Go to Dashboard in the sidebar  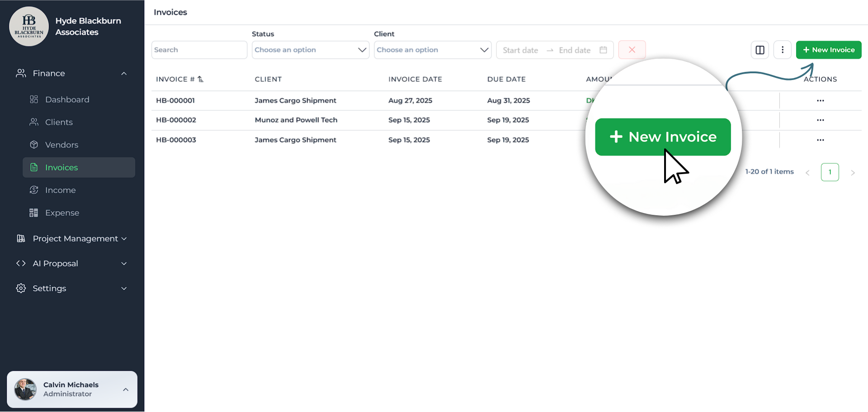(x=67, y=99)
